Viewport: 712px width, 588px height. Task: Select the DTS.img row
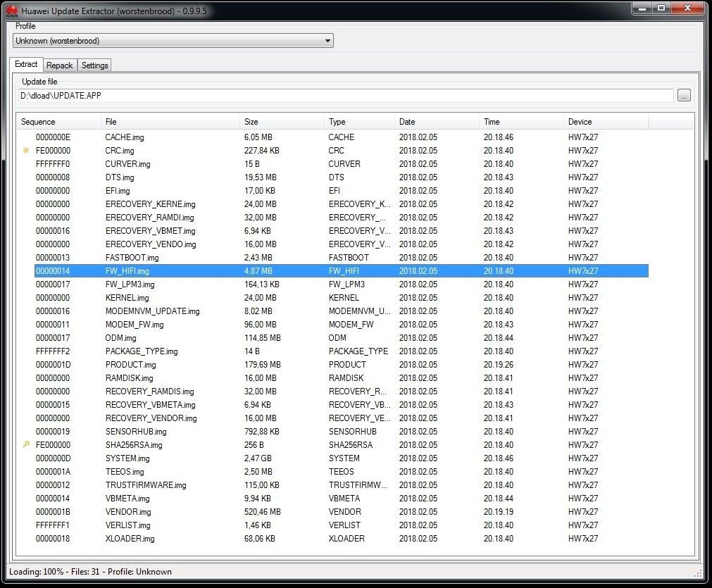(342, 177)
